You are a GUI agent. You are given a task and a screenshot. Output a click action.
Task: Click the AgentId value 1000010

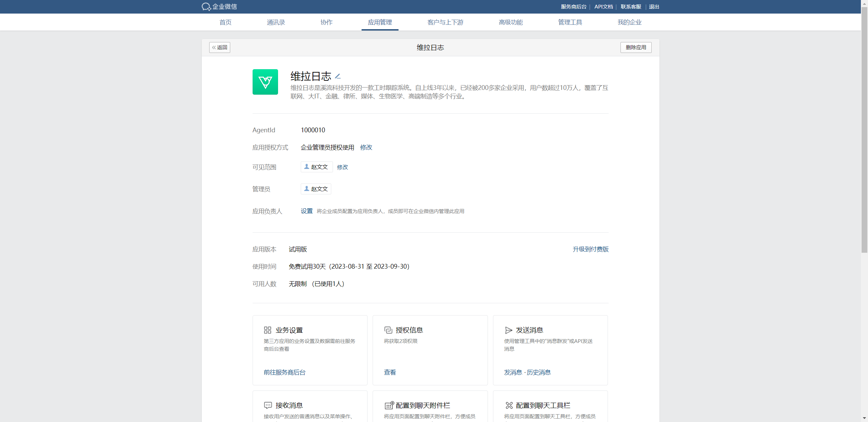(313, 130)
